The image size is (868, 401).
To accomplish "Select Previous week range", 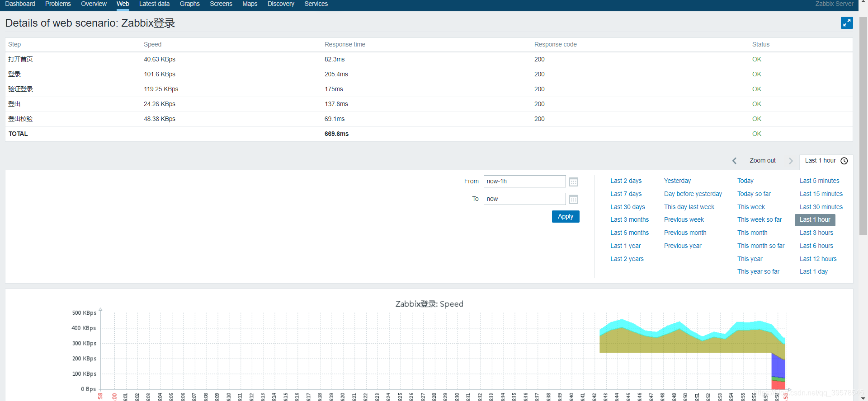I will [x=684, y=220].
